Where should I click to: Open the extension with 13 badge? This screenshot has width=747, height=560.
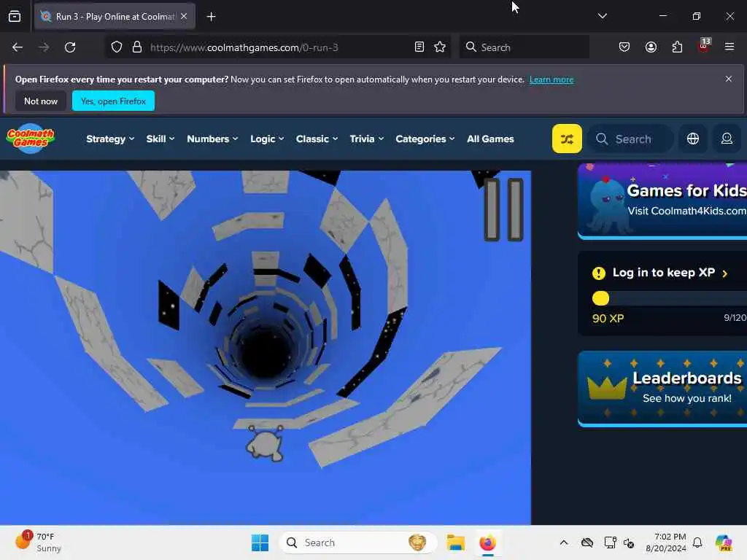pos(704,46)
